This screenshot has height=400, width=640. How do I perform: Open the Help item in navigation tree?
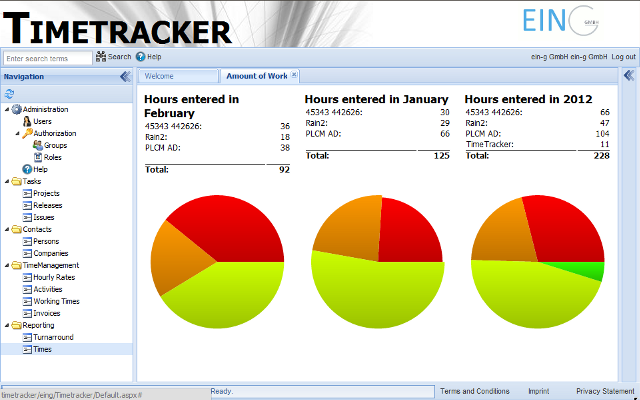tap(39, 169)
